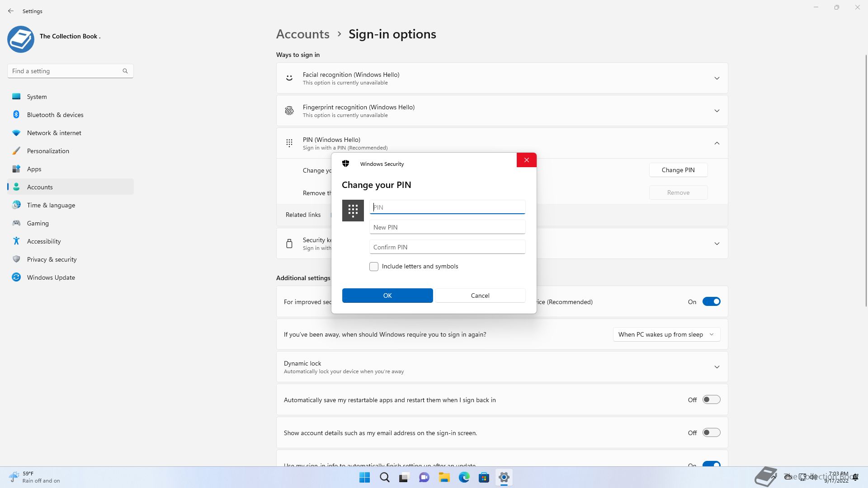This screenshot has height=488, width=868.
Task: Collapse the PIN (Windows Hello) section
Action: pos(717,143)
